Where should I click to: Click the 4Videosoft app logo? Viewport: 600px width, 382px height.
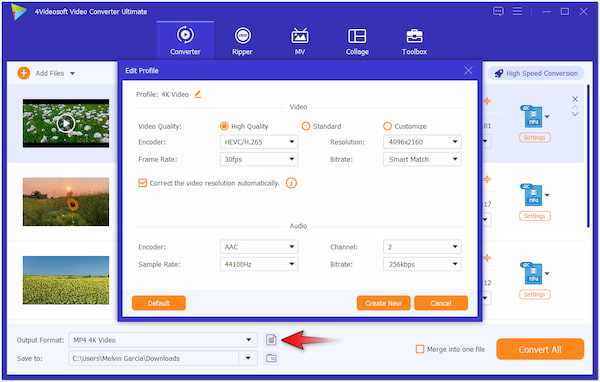point(18,11)
